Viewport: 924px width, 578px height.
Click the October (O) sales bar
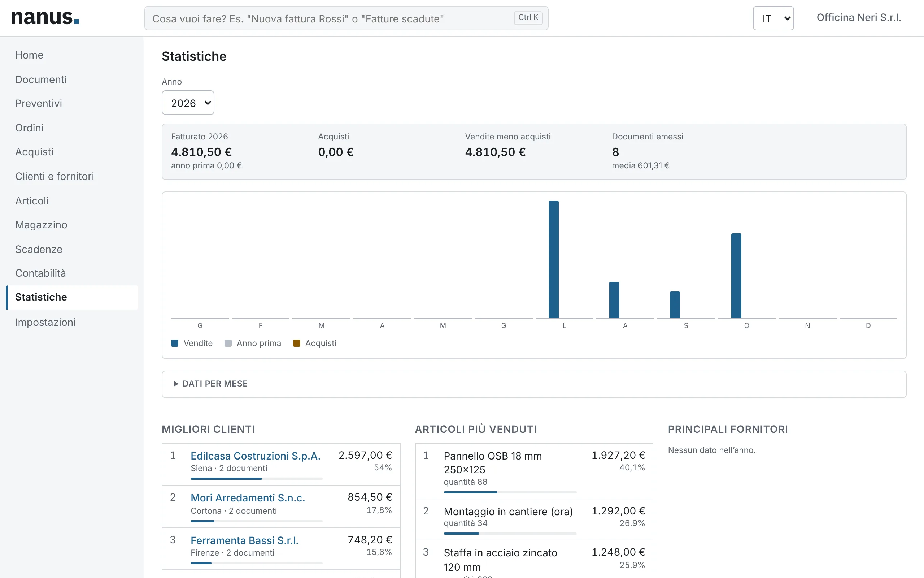(x=736, y=276)
